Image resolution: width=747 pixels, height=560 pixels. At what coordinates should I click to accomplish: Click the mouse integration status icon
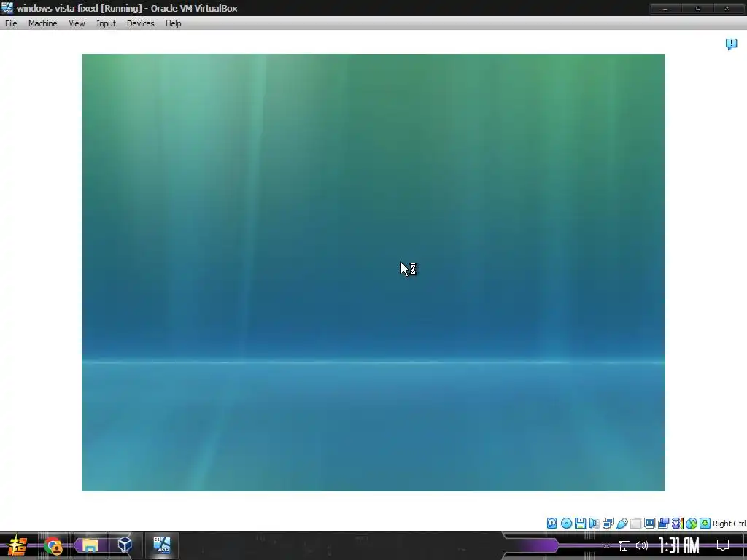tap(692, 524)
